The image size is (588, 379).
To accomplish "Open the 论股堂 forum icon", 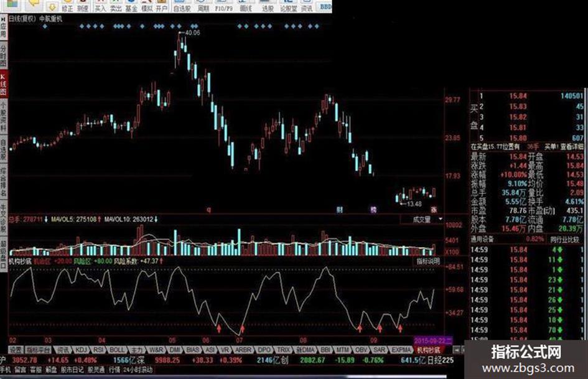I will coord(288,6).
